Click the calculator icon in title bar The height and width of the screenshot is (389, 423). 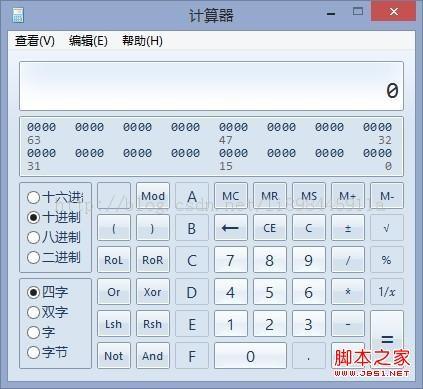18,15
